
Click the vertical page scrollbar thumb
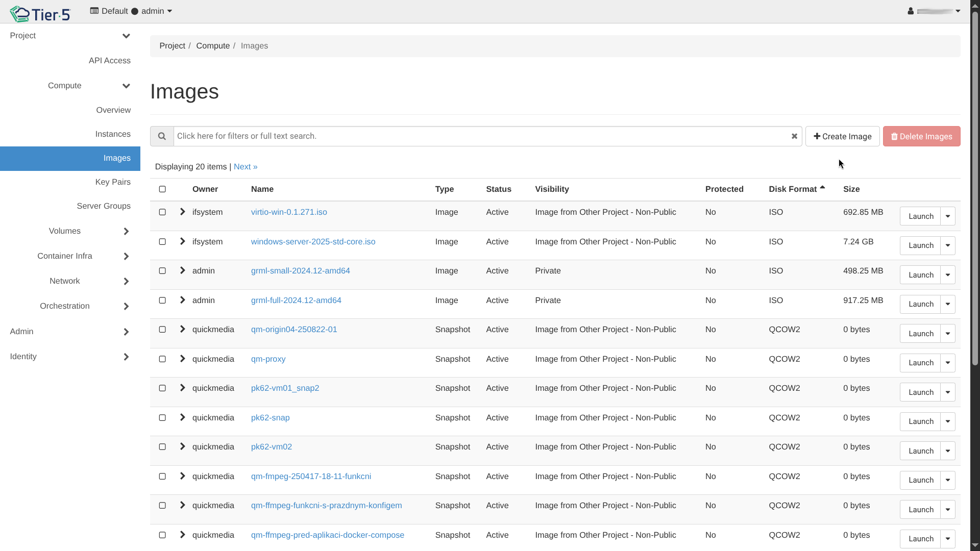(974, 189)
